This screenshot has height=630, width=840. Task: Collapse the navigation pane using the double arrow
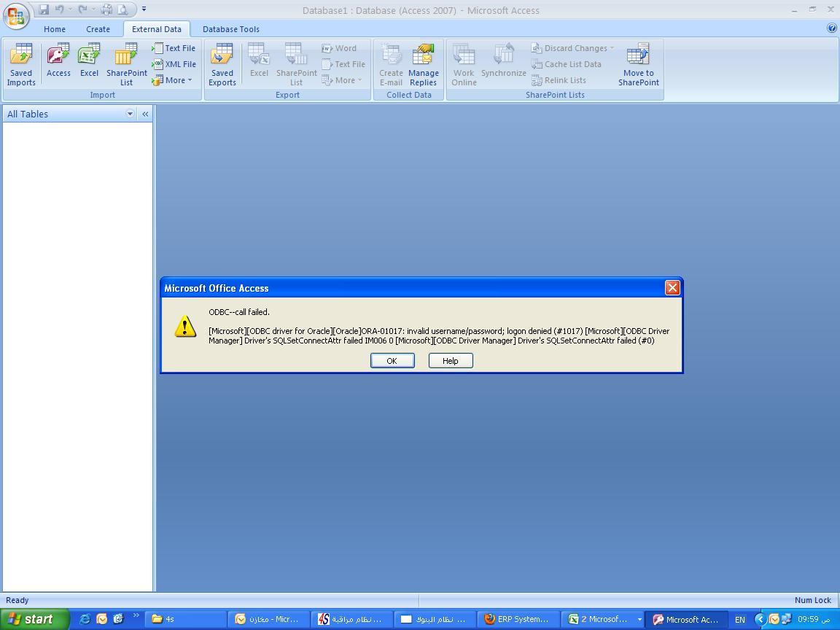tap(145, 114)
